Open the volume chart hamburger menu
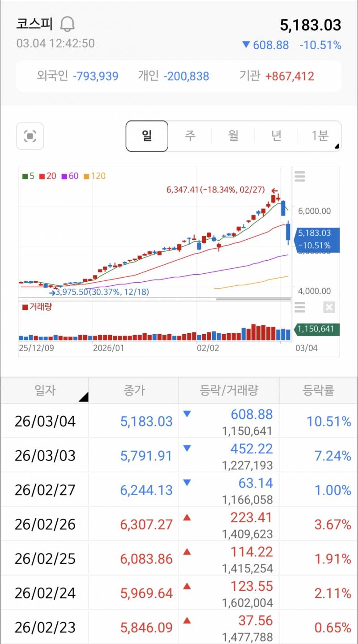This screenshot has height=644, width=358. pyautogui.click(x=300, y=307)
